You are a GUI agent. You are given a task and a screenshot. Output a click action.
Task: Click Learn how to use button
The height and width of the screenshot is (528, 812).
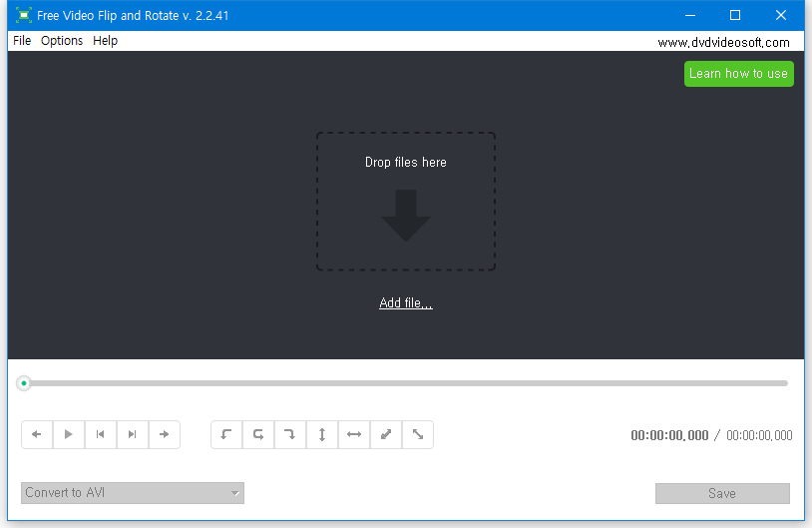point(738,74)
